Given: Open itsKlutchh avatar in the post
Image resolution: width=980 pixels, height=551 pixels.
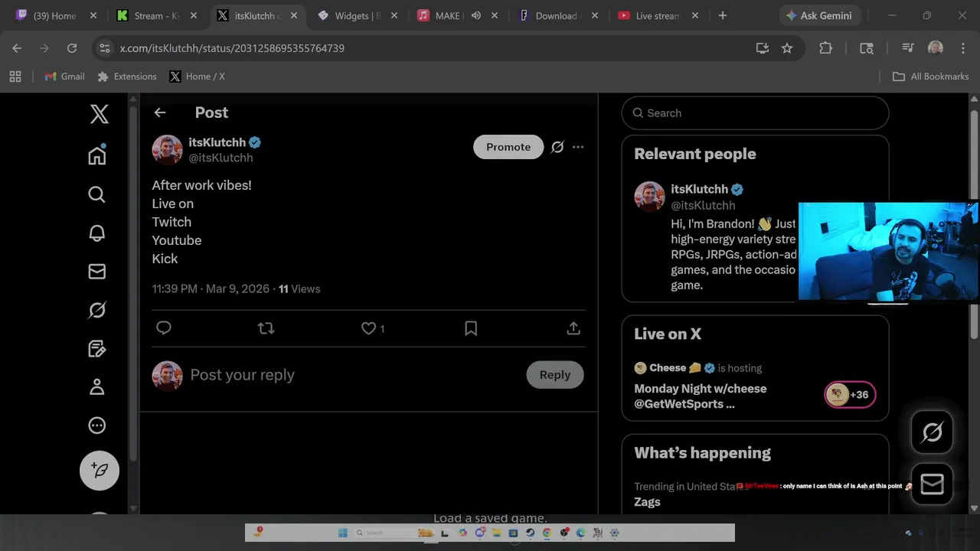Looking at the screenshot, I should pos(167,150).
